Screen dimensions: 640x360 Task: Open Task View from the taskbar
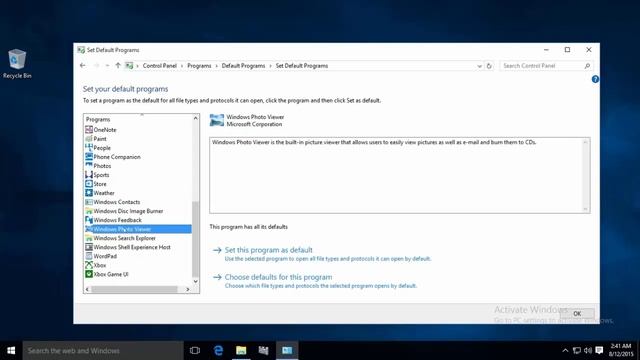195,350
